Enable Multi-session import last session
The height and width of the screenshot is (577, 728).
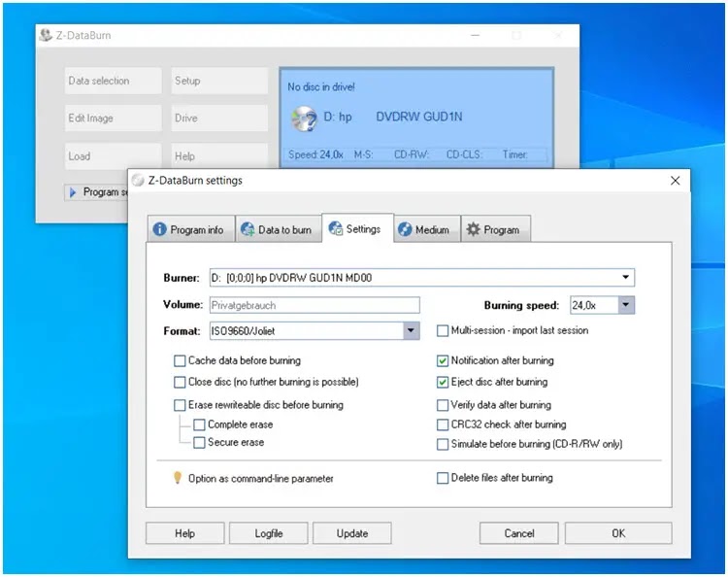[x=443, y=331]
